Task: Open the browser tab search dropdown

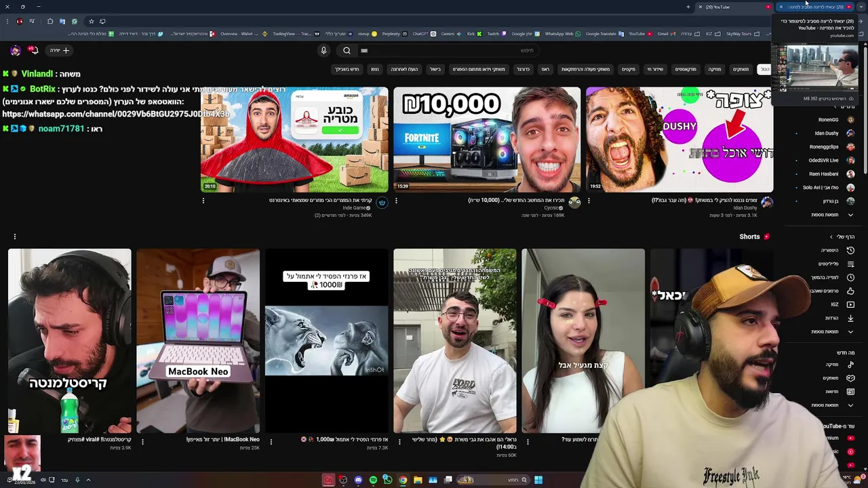Action: [x=861, y=7]
